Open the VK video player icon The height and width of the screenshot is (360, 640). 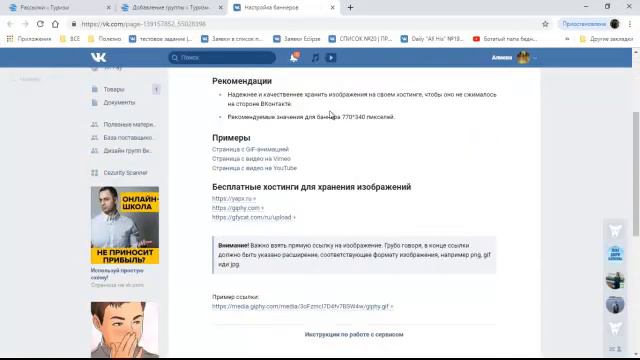tap(331, 58)
